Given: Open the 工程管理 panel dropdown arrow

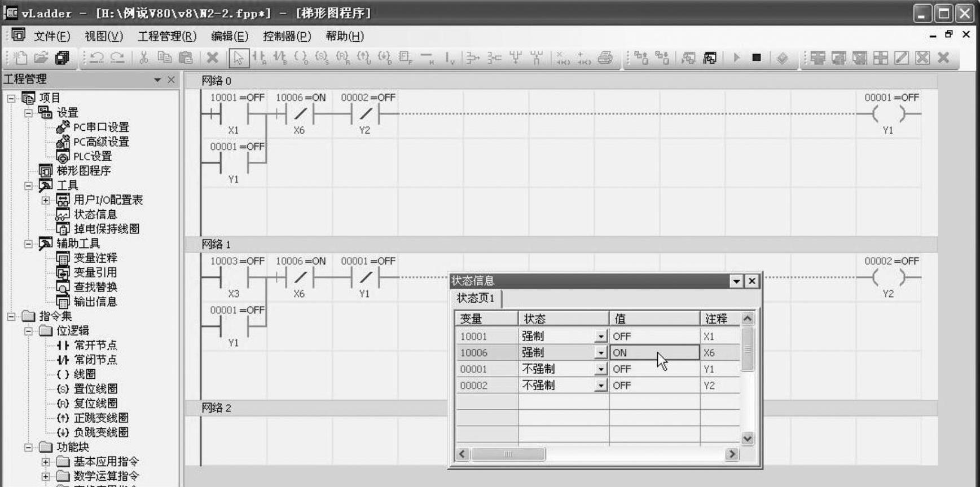Looking at the screenshot, I should [157, 80].
